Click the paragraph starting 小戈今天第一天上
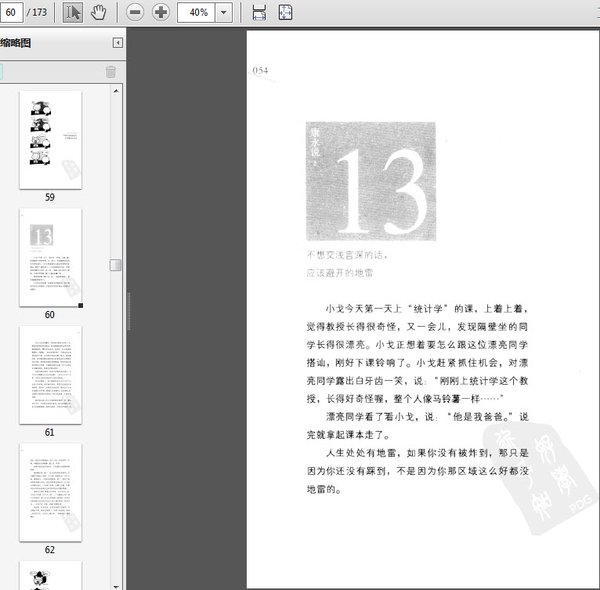This screenshot has width=600, height=590. click(x=417, y=354)
